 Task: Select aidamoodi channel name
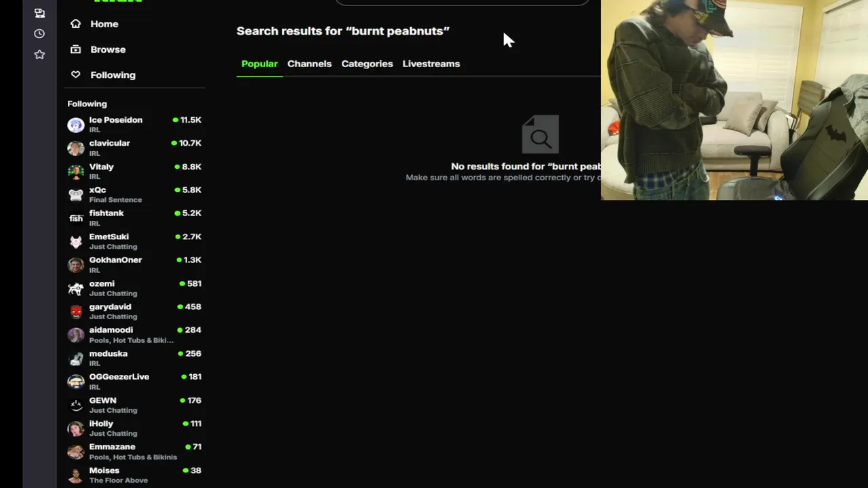coord(111,330)
